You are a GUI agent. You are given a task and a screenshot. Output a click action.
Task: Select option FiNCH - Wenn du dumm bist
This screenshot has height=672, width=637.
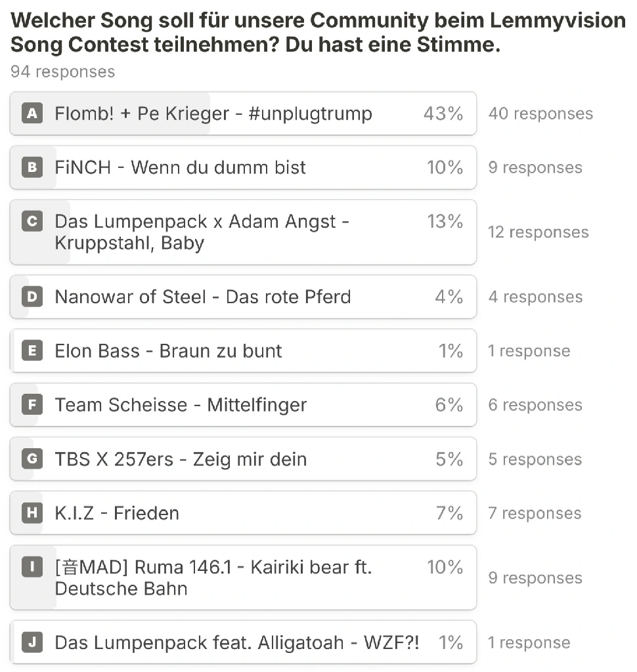[243, 167]
